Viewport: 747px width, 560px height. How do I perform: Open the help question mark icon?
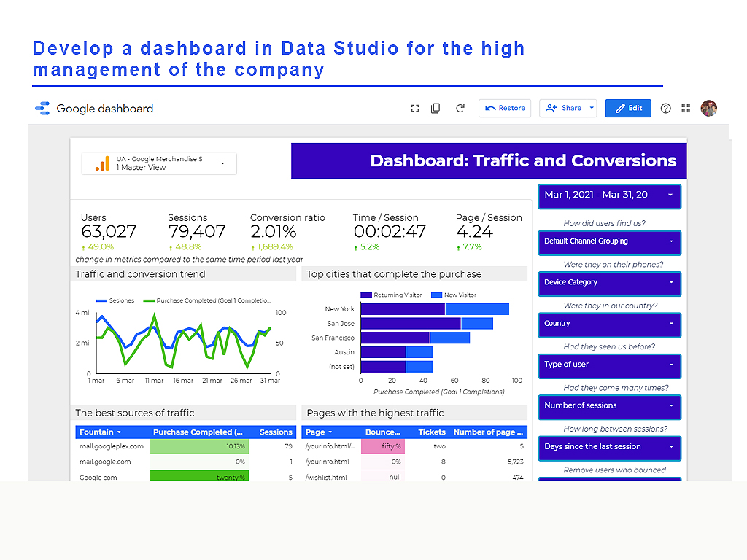click(665, 109)
